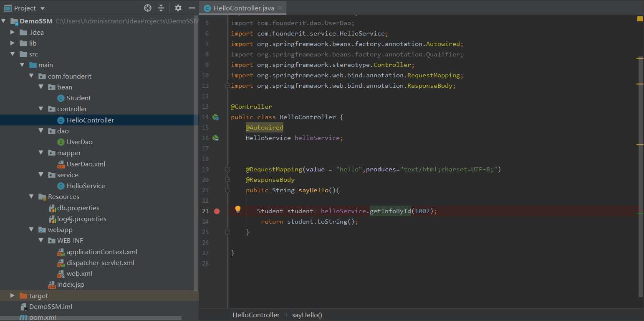Screen dimensions: 644x321
Task: Click the Spring bean gutter icon on line 14
Action: (x=215, y=117)
